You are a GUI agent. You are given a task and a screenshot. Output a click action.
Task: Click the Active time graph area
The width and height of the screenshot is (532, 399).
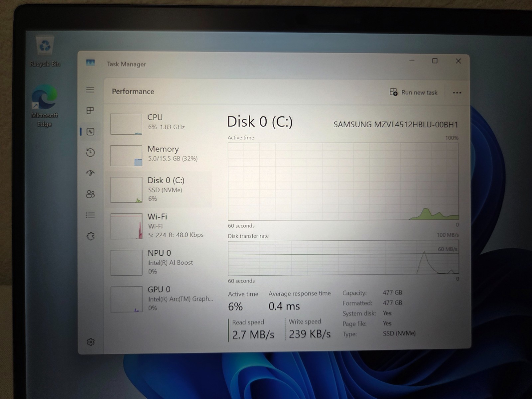pos(343,182)
